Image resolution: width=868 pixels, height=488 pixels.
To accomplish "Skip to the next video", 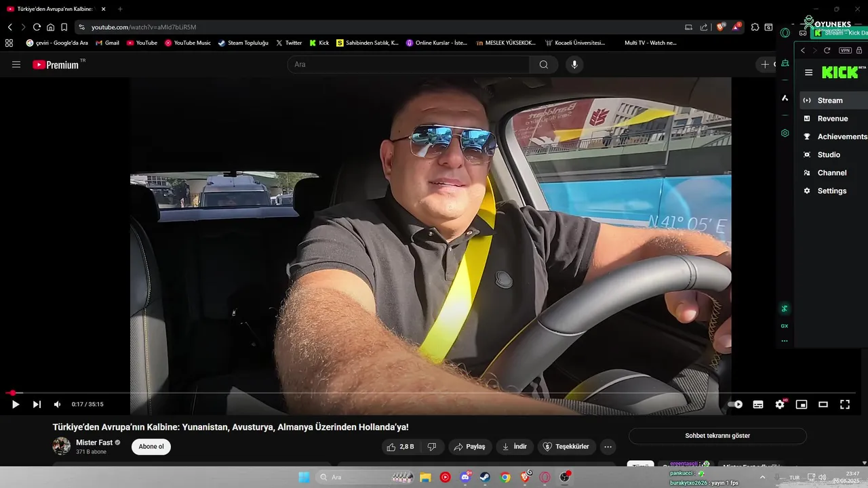I will pos(37,405).
